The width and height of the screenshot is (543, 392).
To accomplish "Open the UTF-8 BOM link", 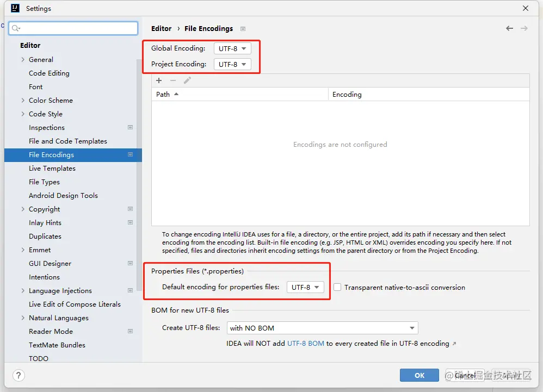I will 306,344.
